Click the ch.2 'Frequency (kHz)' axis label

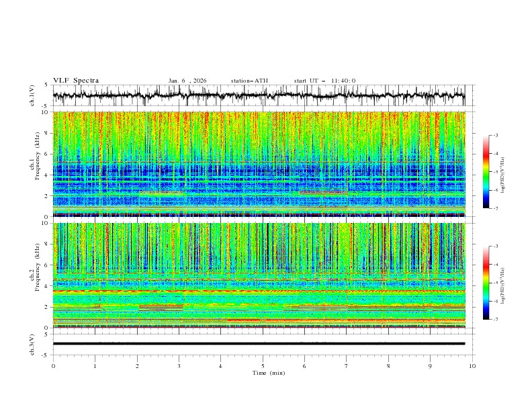click(38, 267)
